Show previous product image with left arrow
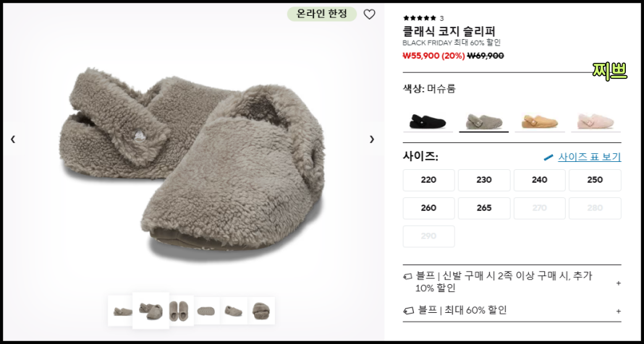Image resolution: width=644 pixels, height=344 pixels. click(x=13, y=139)
